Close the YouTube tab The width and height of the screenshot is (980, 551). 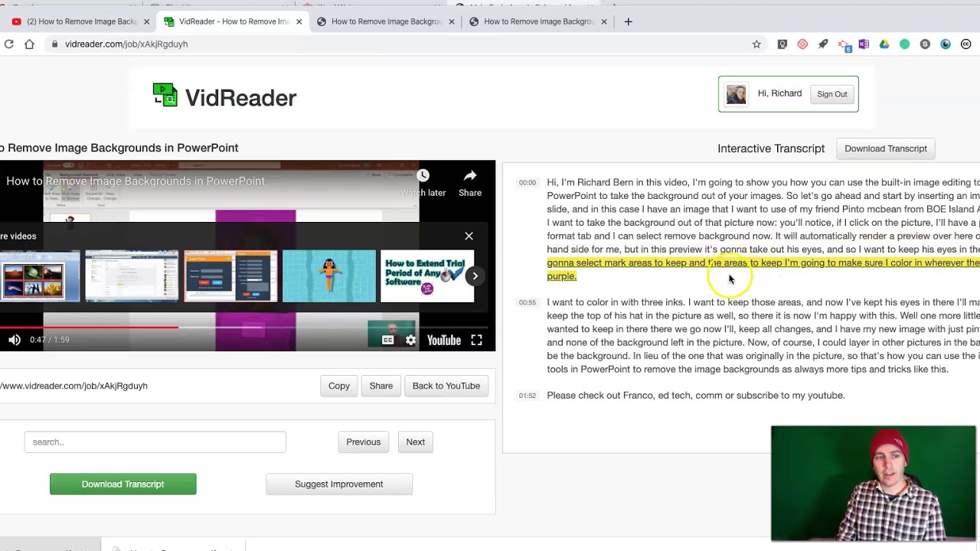(146, 21)
